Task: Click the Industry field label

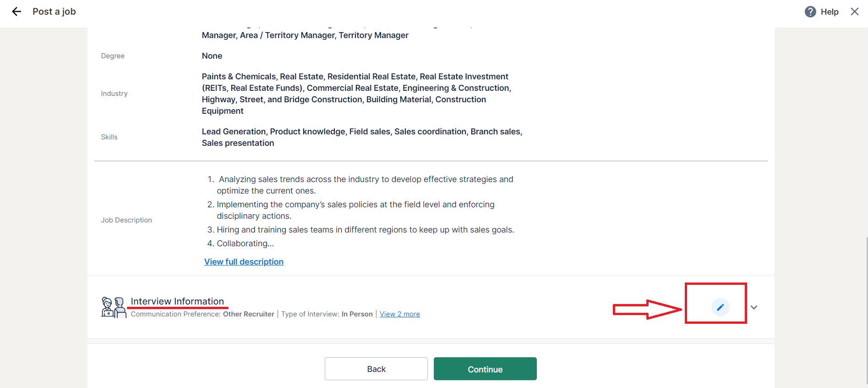Action: pos(114,94)
